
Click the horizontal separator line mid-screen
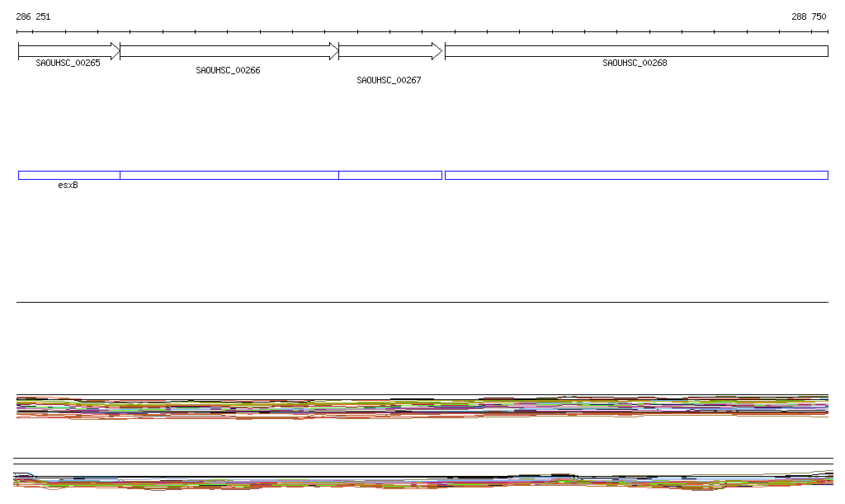tap(422, 302)
